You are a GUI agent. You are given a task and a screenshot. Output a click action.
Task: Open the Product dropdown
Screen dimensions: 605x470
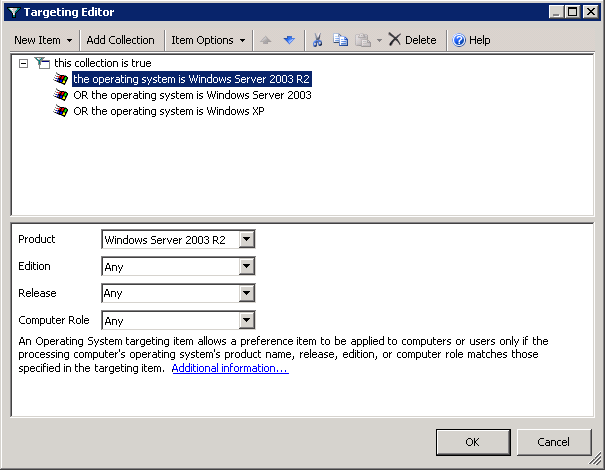[247, 240]
